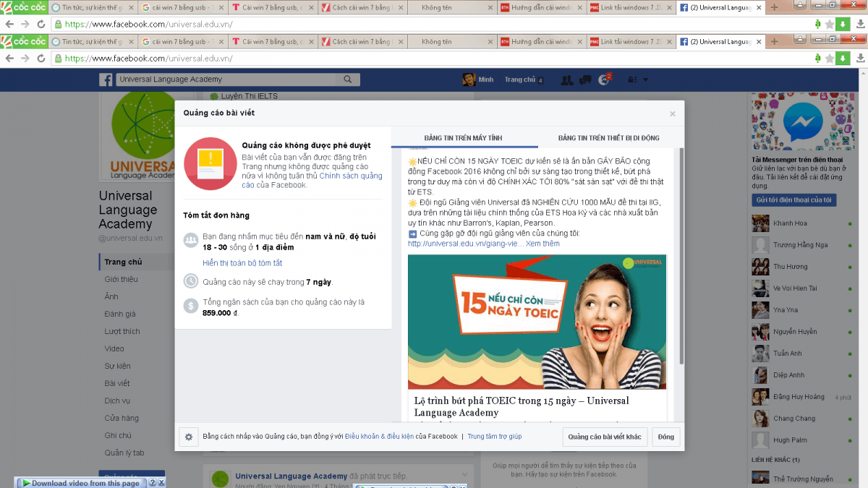Click the ad preview vertical scrollbar

coord(680,256)
